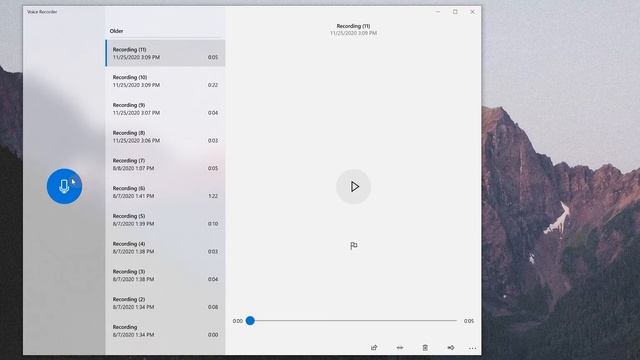Select the first unnumbered Recording entry
Viewport: 640px width, 360px height.
(x=165, y=331)
